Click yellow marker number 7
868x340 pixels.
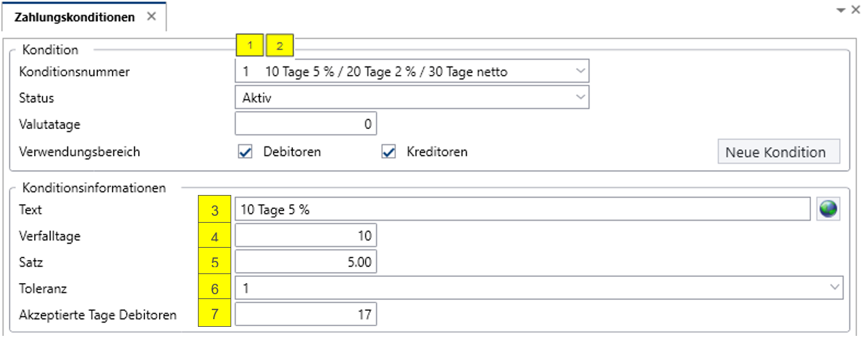[x=215, y=314]
